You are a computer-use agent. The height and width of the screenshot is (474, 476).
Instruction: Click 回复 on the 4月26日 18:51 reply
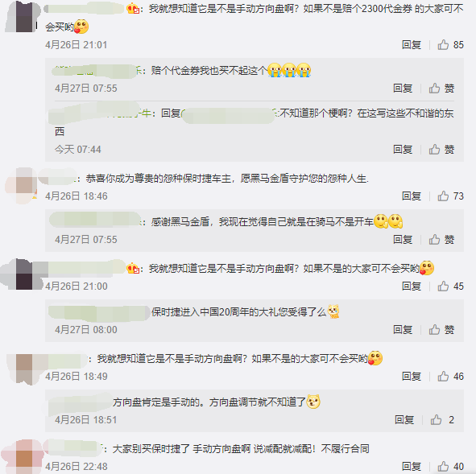(x=404, y=420)
